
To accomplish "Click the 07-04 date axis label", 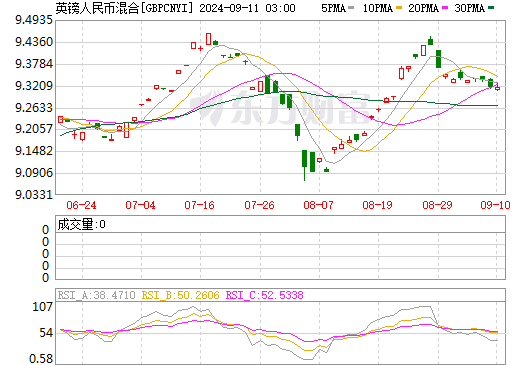I will coord(140,205).
